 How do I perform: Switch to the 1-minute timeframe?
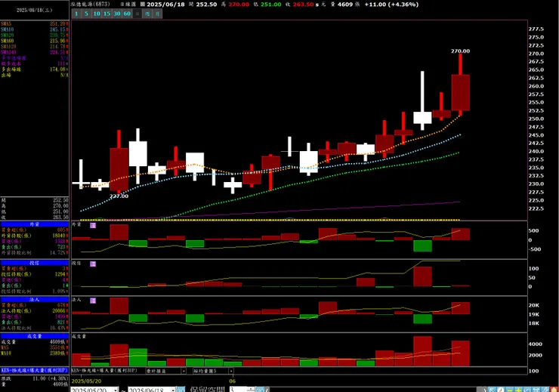pyautogui.click(x=76, y=14)
